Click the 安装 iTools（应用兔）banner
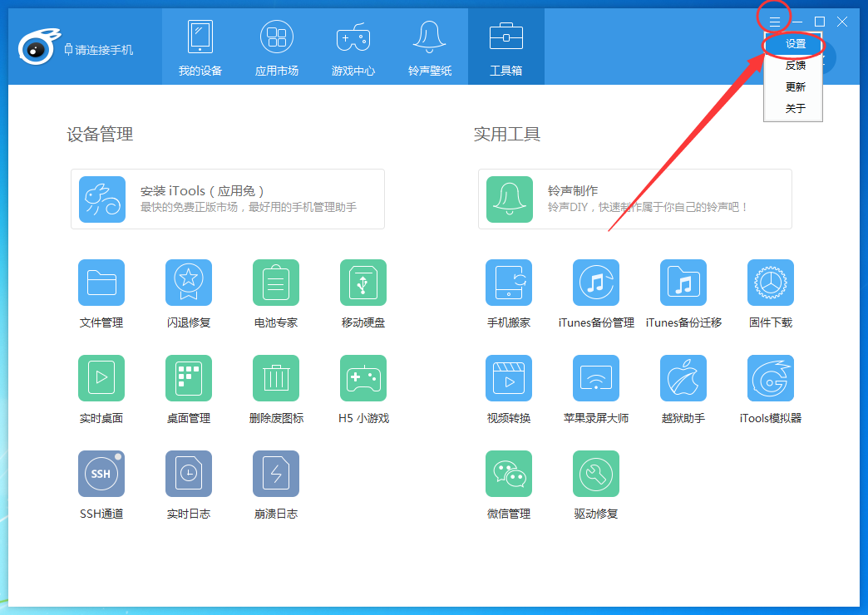 227,199
